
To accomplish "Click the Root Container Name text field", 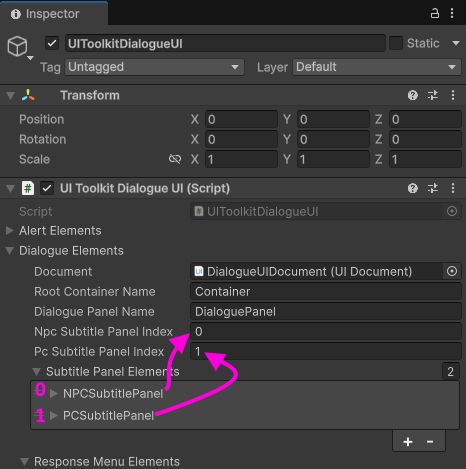I will [x=326, y=292].
